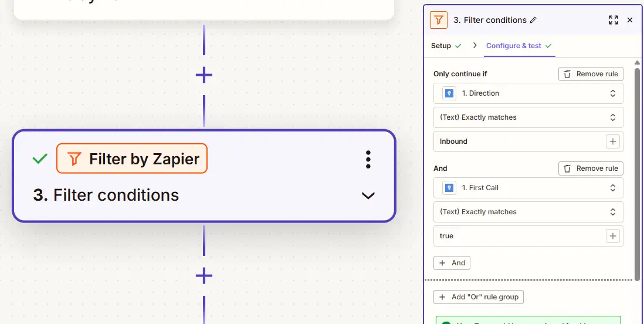Click the "3. Filter conditions" panel title
This screenshot has height=324, width=644.
coord(490,20)
